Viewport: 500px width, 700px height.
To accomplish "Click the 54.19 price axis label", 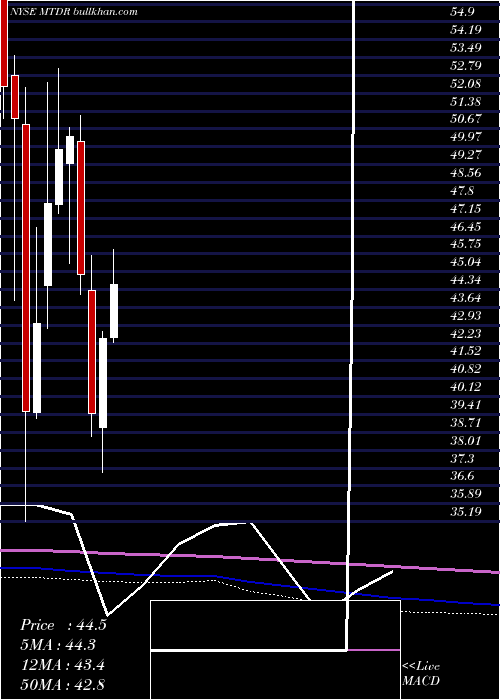I will [x=466, y=30].
